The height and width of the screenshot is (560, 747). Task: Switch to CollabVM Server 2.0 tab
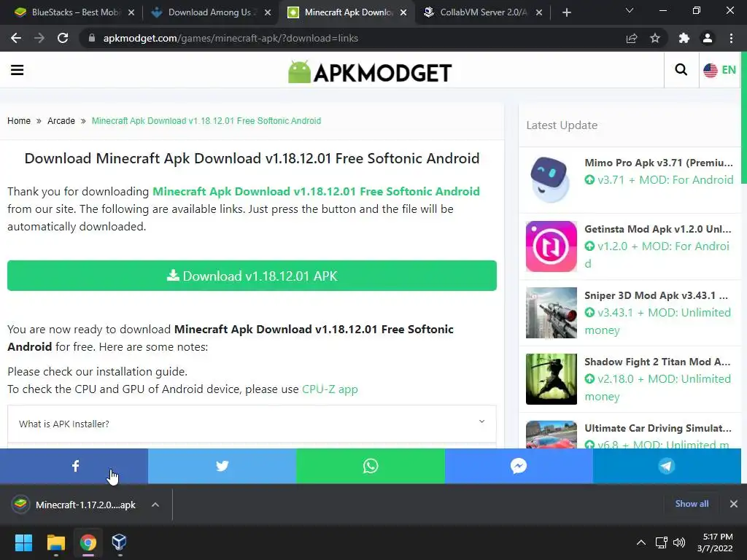point(481,12)
